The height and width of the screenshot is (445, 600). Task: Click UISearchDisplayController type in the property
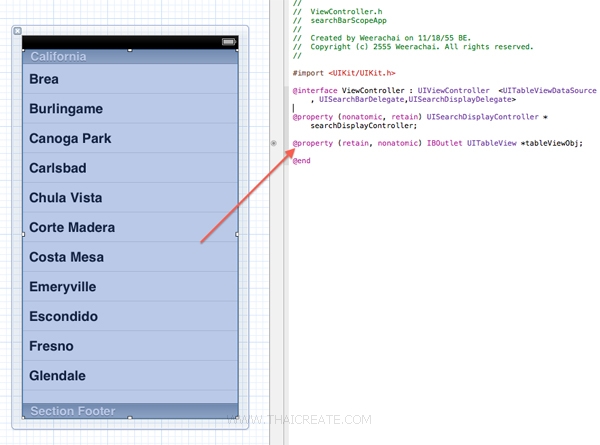(x=482, y=117)
